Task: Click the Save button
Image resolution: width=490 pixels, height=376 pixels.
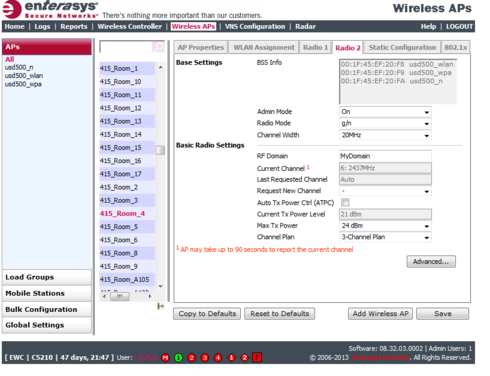Action: coord(443,314)
